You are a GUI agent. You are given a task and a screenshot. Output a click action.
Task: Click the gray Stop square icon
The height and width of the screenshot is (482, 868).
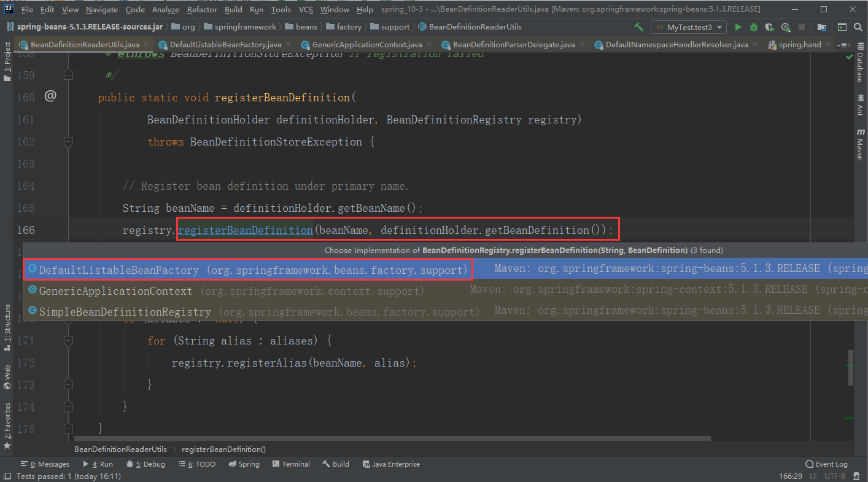point(803,27)
